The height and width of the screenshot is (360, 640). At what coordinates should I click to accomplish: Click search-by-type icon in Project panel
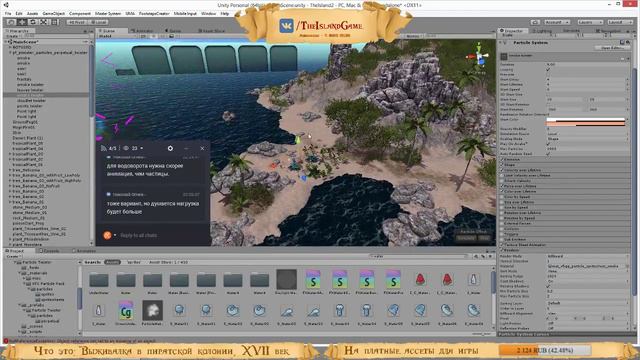(x=476, y=256)
